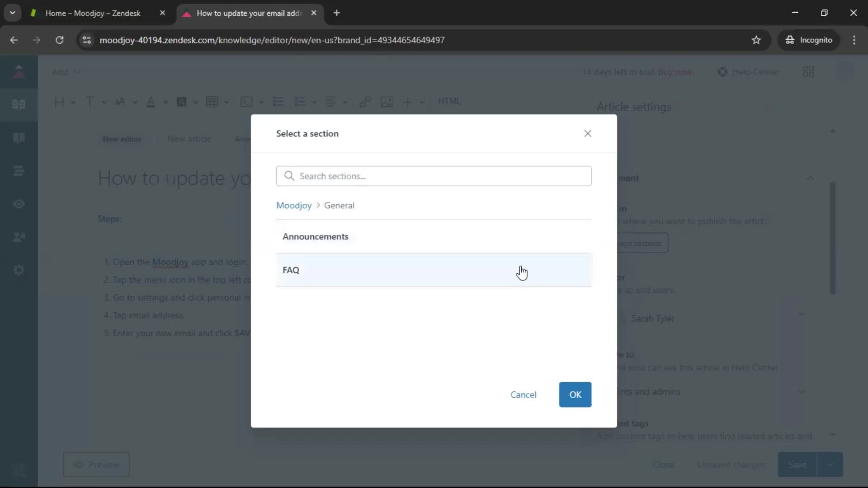Open the heading style dropdown in editor toolbar
The image size is (868, 488).
click(64, 102)
